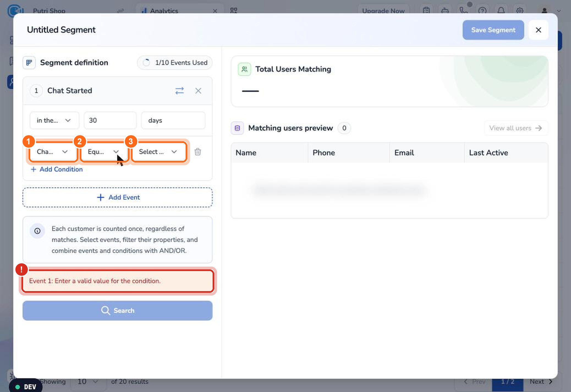The width and height of the screenshot is (571, 392).
Task: Click Upgrade Now button
Action: [383, 11]
